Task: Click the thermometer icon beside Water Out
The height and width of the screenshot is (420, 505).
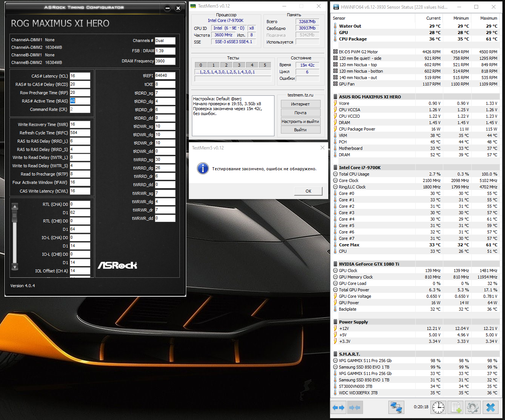Action: coord(335,26)
